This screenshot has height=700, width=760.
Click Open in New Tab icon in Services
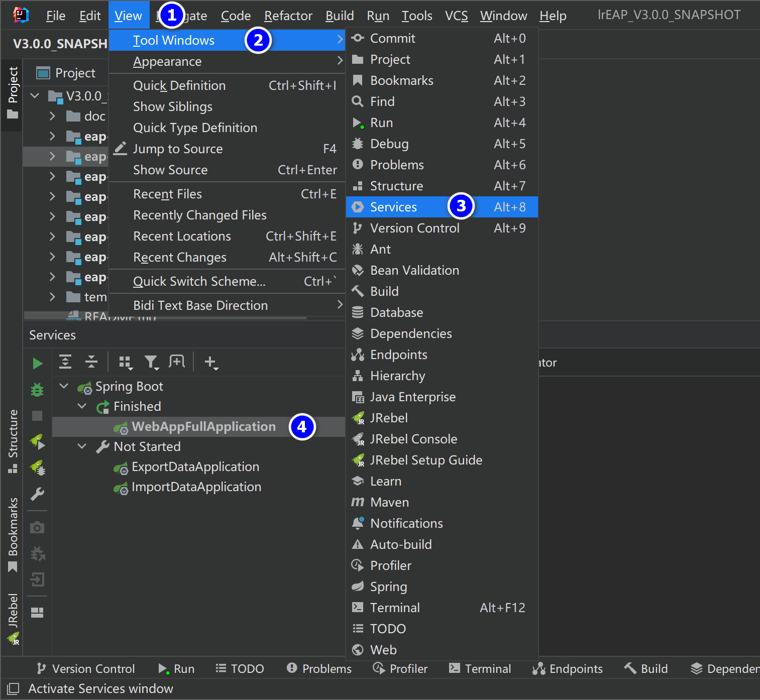pyautogui.click(x=177, y=362)
